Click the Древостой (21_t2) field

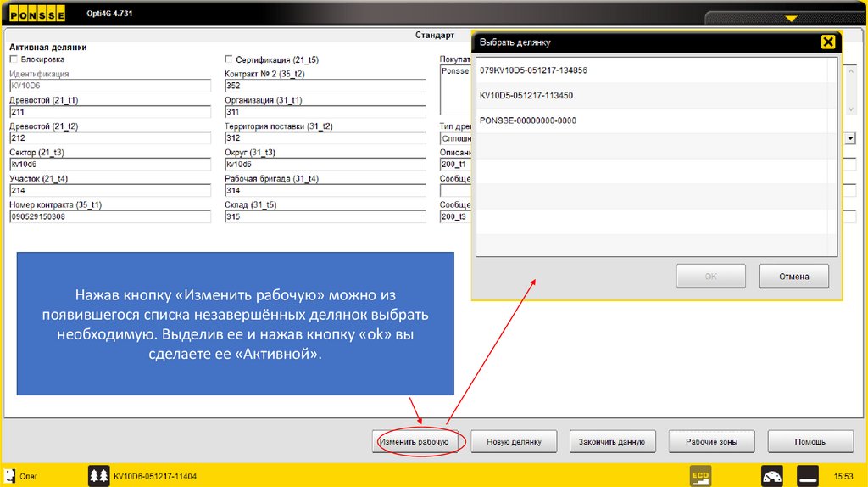[110, 138]
